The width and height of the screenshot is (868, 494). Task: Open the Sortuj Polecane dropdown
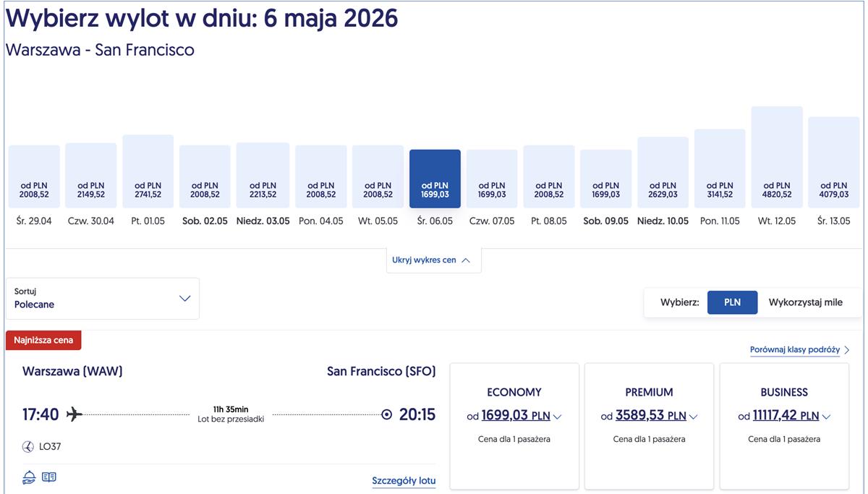pos(103,298)
